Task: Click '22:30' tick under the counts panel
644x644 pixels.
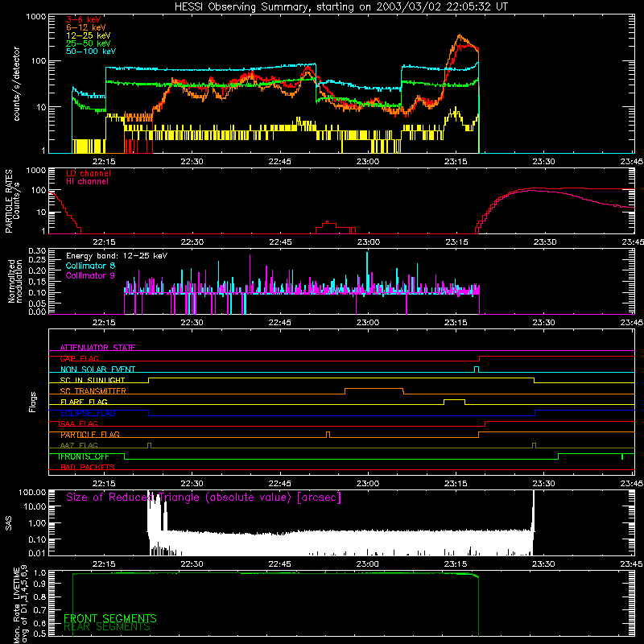Action: 192,162
